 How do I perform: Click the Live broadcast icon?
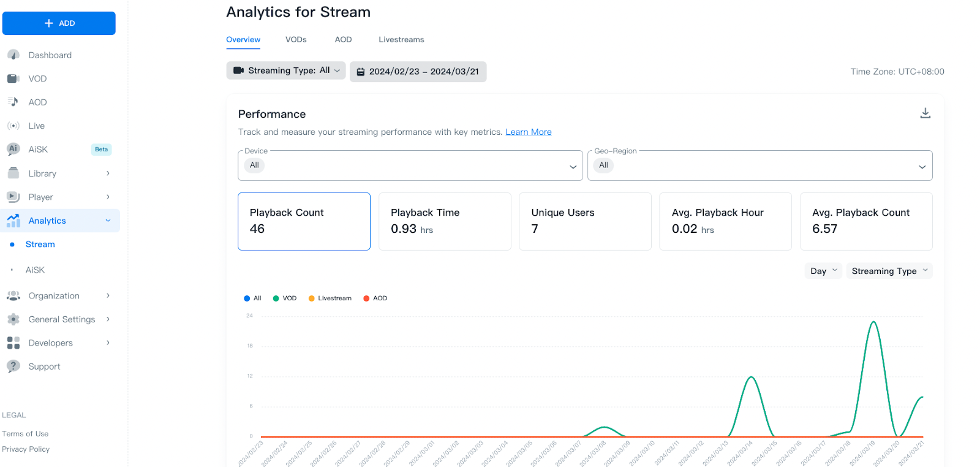[13, 126]
